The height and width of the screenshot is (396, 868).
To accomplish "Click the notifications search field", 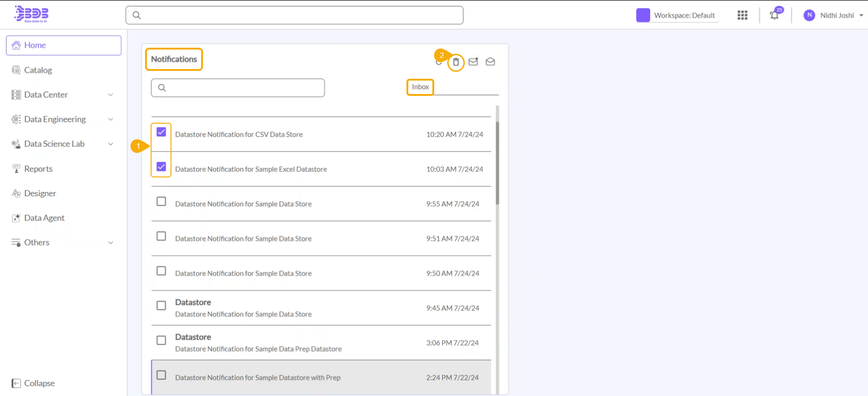I will [x=238, y=88].
